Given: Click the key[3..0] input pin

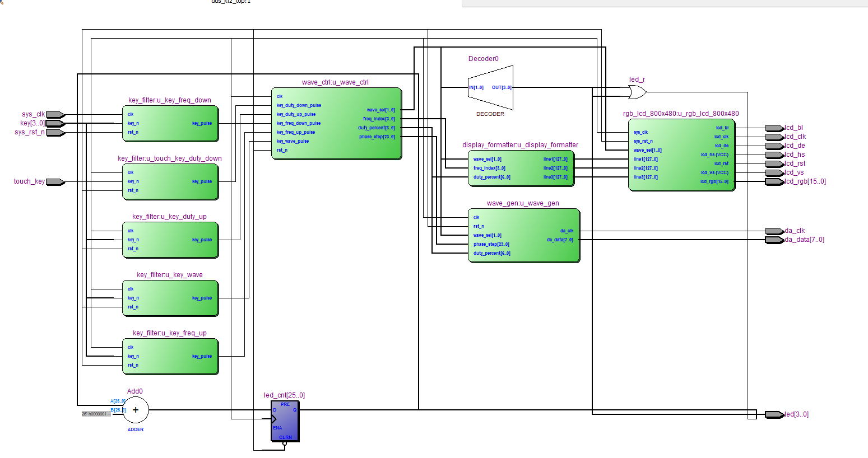Looking at the screenshot, I should click(x=55, y=123).
